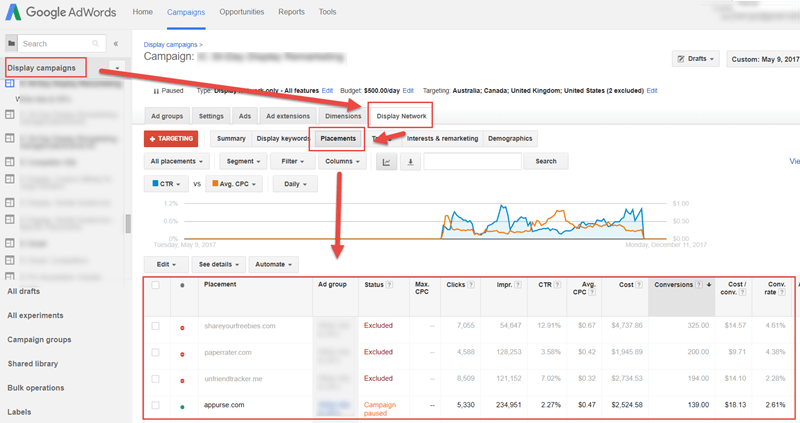Open the Edit dropdown above table
The height and width of the screenshot is (423, 800).
pyautogui.click(x=166, y=265)
